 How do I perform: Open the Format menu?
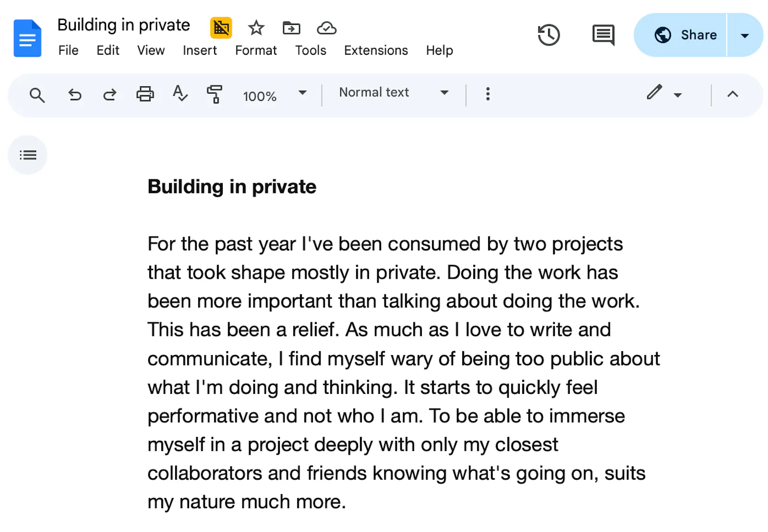[x=256, y=50]
